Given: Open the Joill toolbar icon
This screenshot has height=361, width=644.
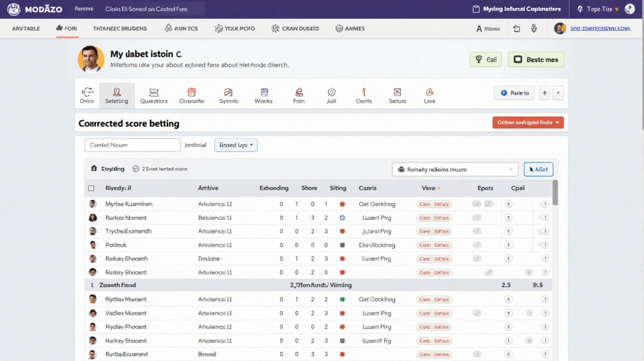Looking at the screenshot, I should click(331, 96).
